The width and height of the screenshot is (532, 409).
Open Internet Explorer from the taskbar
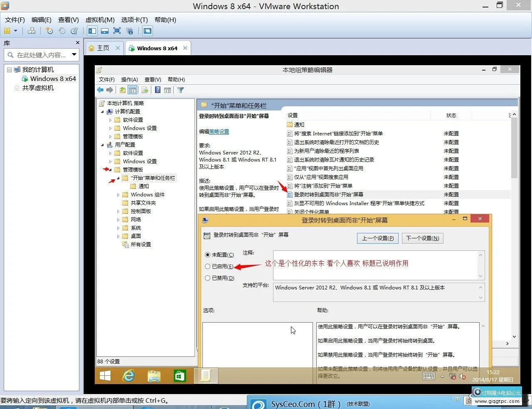coord(129,375)
